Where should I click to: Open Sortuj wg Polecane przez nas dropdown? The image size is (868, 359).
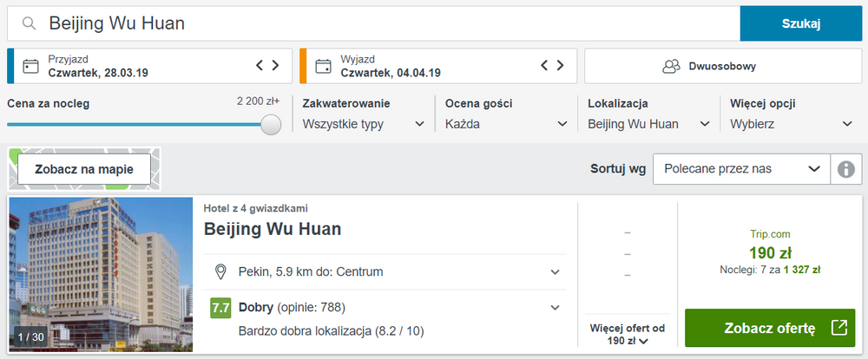coord(742,169)
